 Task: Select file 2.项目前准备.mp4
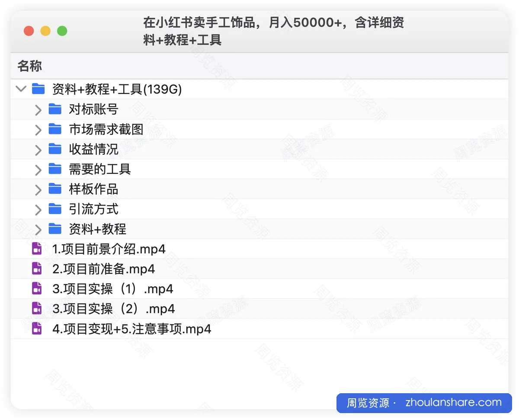103,269
